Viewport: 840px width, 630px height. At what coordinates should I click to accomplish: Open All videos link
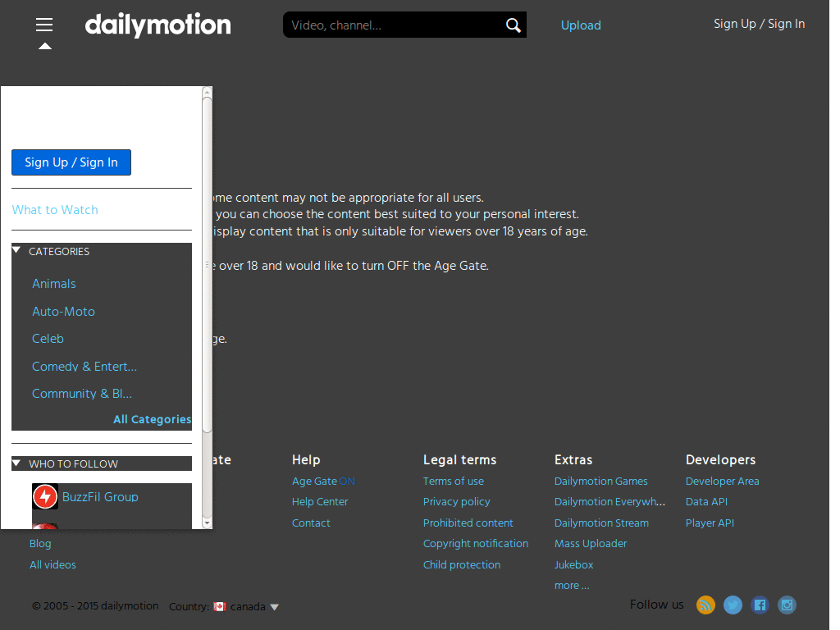52,564
